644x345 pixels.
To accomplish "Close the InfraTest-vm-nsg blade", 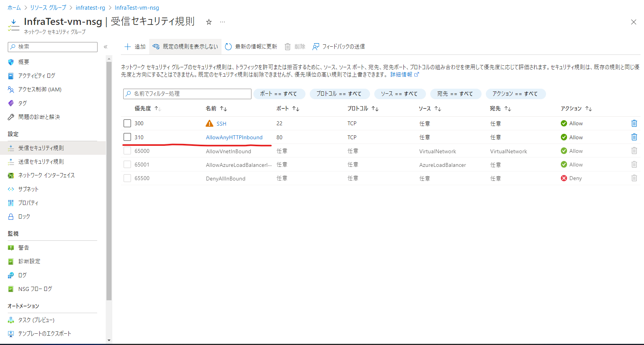I will 634,22.
